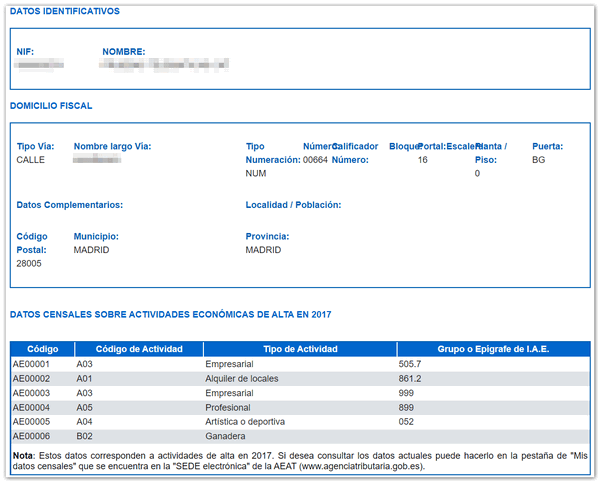Click activity code A04
The height and width of the screenshot is (483, 600).
coord(84,422)
